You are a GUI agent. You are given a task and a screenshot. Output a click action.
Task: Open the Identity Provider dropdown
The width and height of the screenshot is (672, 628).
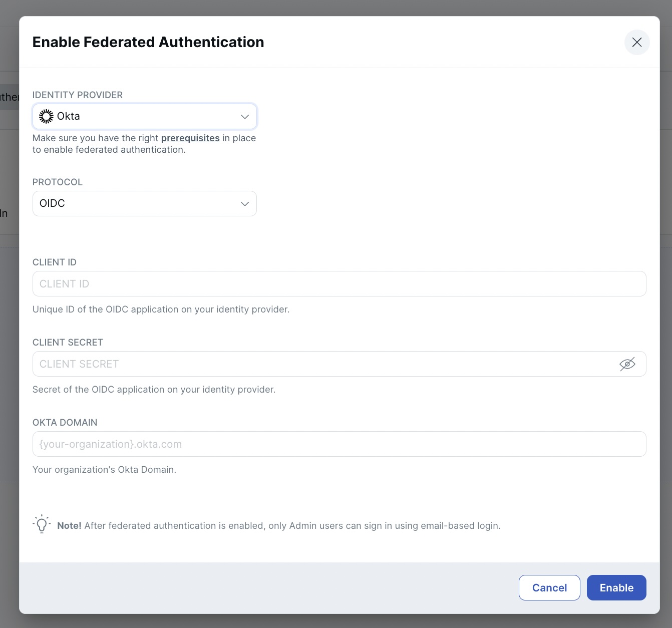pos(144,116)
